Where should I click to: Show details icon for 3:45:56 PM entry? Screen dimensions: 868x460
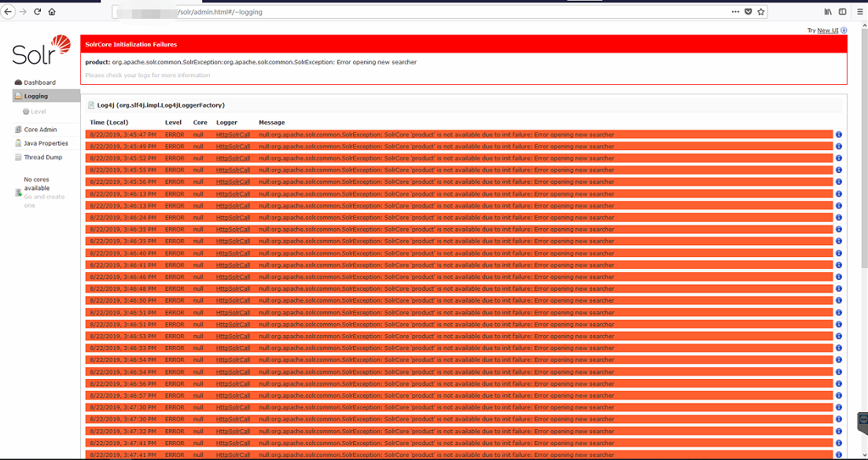coord(839,182)
